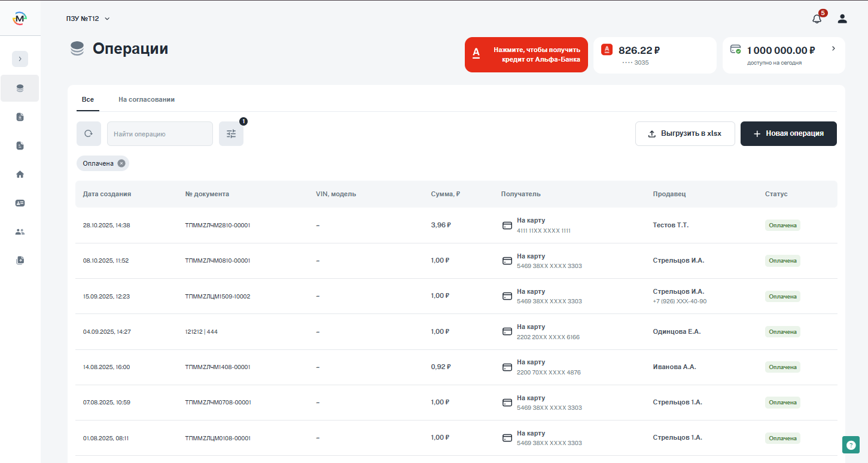Click the Найти операцию search field
The width and height of the screenshot is (868, 463).
click(160, 134)
